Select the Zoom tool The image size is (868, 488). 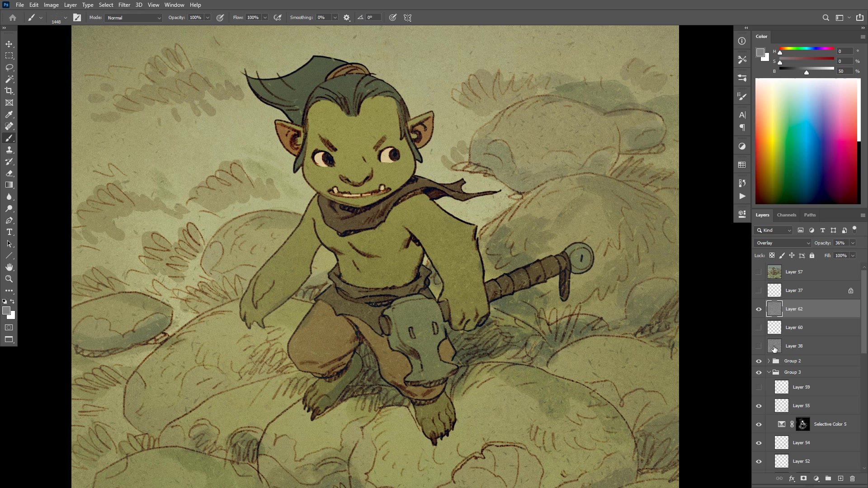pos(9,279)
